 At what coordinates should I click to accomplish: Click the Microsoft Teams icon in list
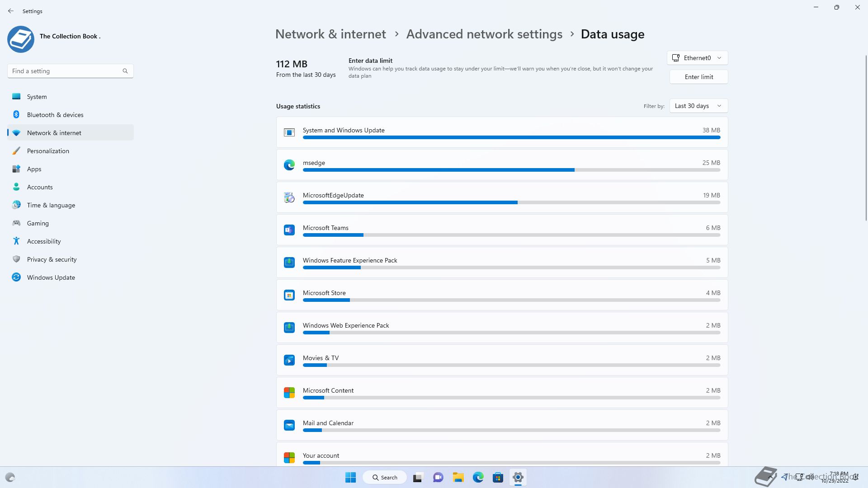289,230
